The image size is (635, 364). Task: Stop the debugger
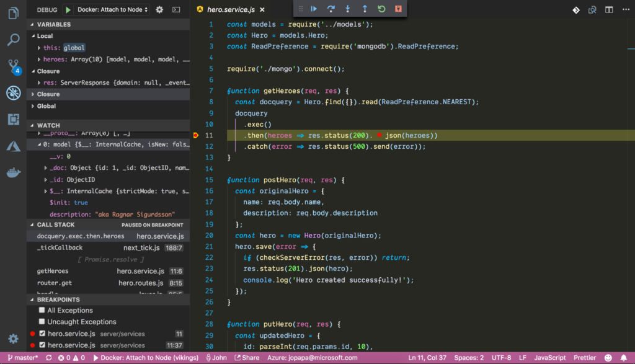pyautogui.click(x=398, y=9)
